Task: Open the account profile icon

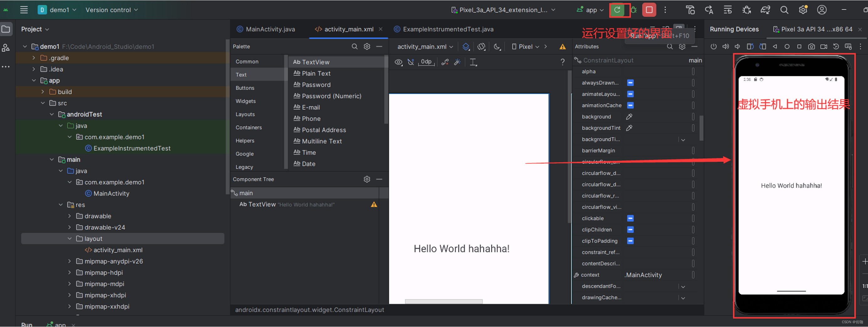Action: click(822, 10)
